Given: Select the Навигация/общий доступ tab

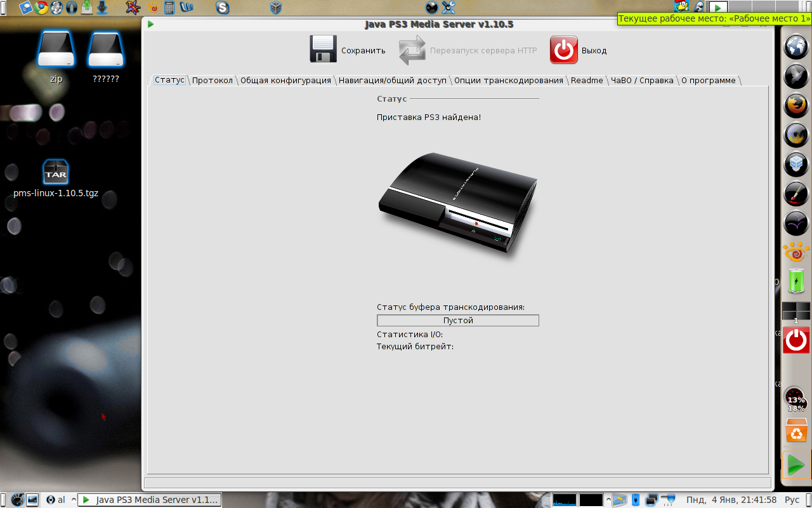Looking at the screenshot, I should click(392, 81).
